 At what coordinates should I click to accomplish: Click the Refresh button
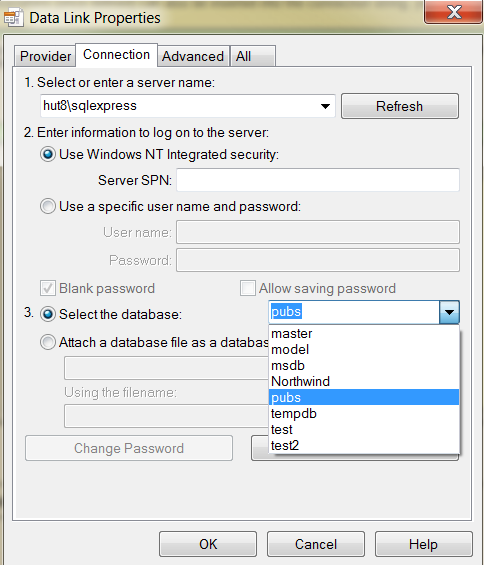tap(400, 106)
